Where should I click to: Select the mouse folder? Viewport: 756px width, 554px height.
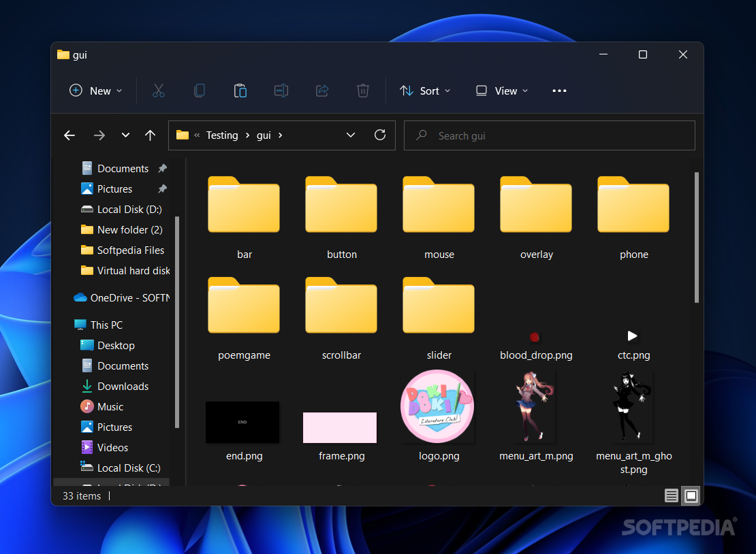pos(439,218)
